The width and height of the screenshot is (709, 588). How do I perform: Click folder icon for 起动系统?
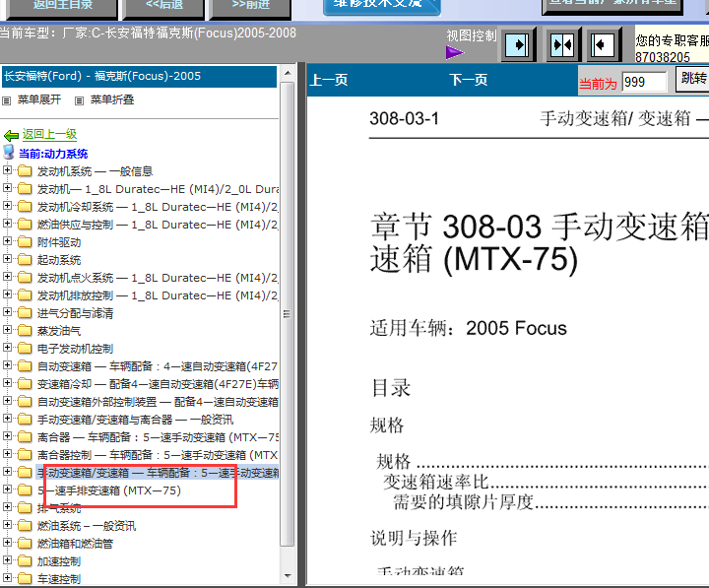pos(25,260)
